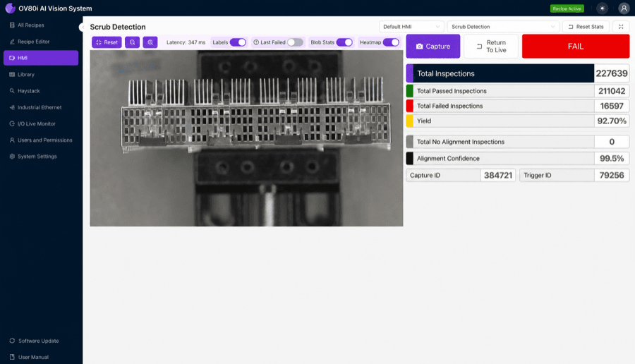Click the Capture ID value 384721
635x364 pixels.
coord(497,176)
